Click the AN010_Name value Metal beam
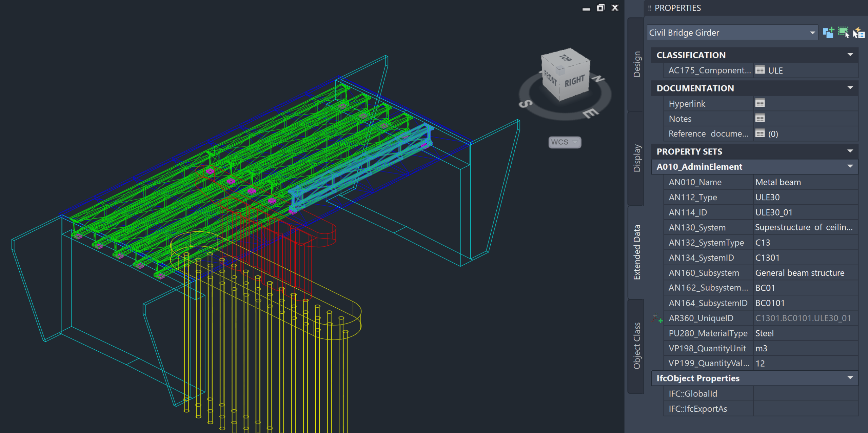Viewport: 868px width, 433px height. 778,182
